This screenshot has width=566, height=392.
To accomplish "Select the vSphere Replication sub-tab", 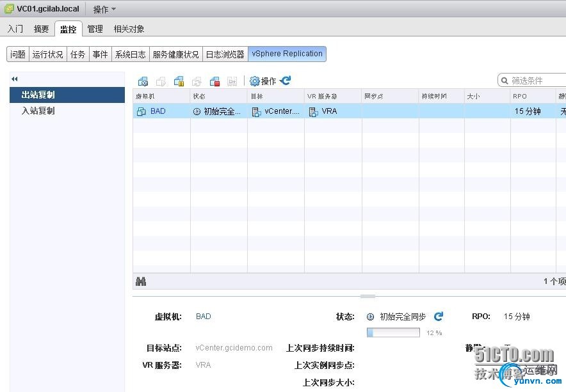I will click(x=287, y=54).
